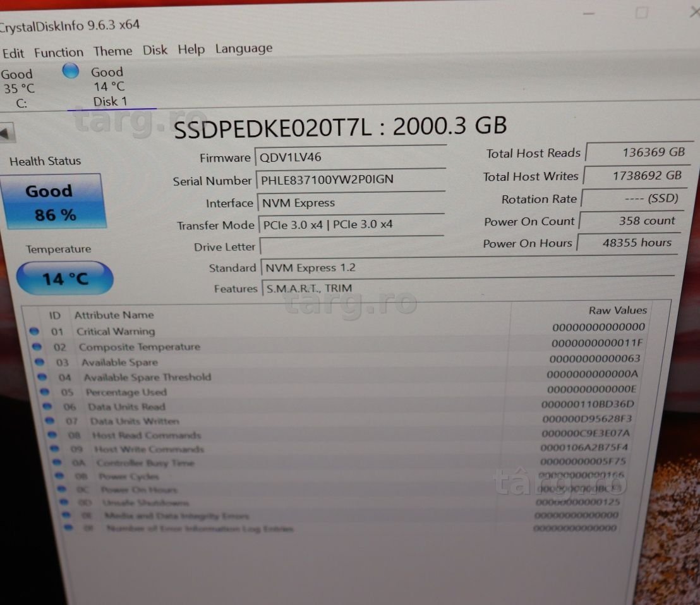Click status dot for Available Spare Threshold
The image size is (700, 605).
tap(42, 377)
